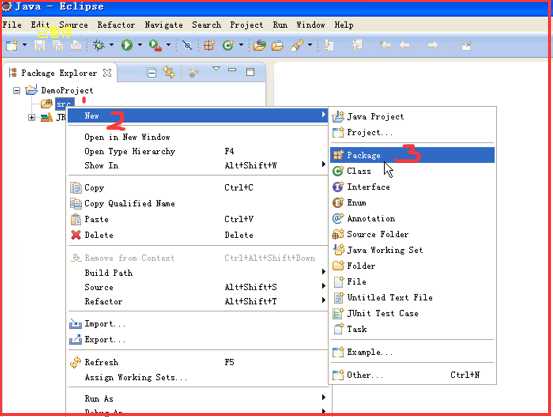Choose Run As submenu entry
Screen dimensions: 553x417
click(x=198, y=399)
